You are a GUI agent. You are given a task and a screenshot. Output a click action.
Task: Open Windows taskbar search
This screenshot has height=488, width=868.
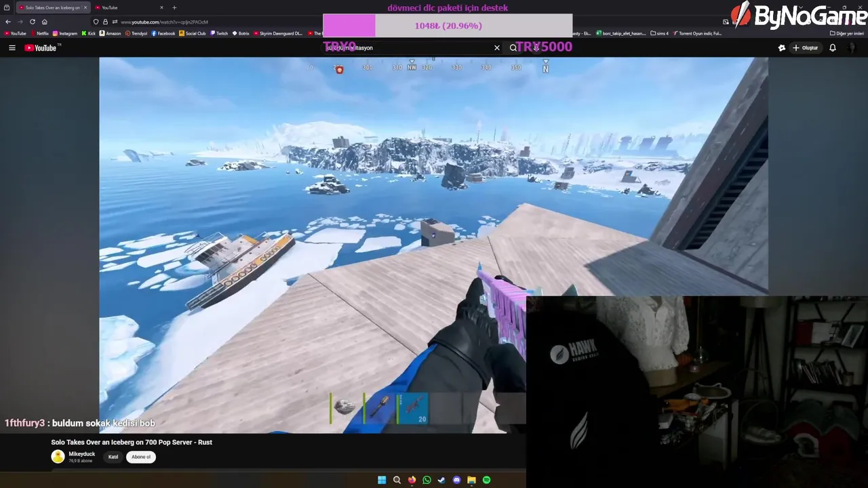[x=397, y=480]
